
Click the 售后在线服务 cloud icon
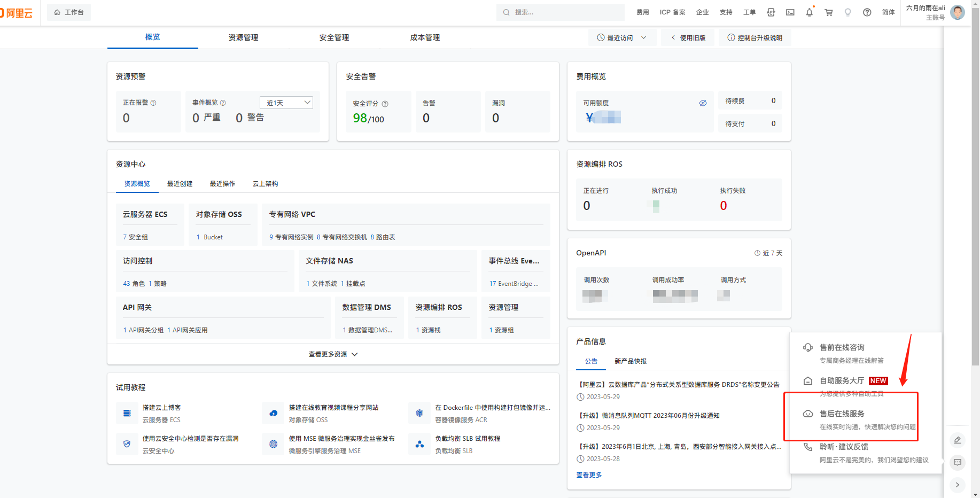808,414
